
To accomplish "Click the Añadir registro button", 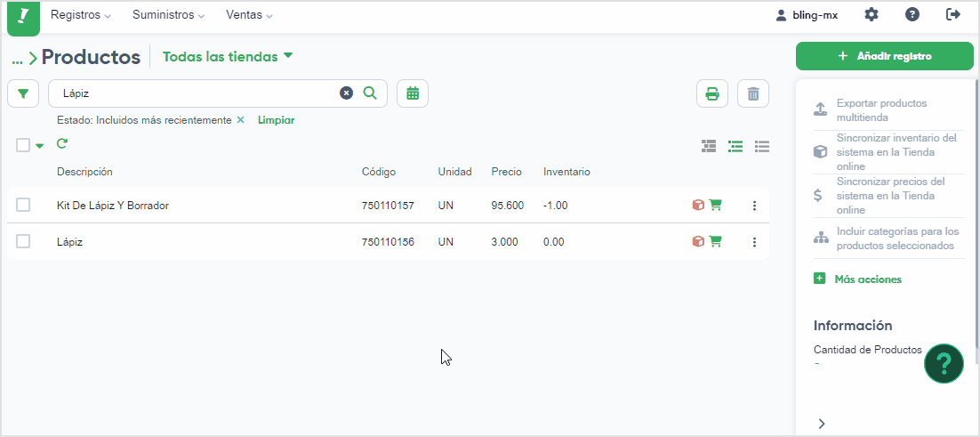I will click(884, 56).
